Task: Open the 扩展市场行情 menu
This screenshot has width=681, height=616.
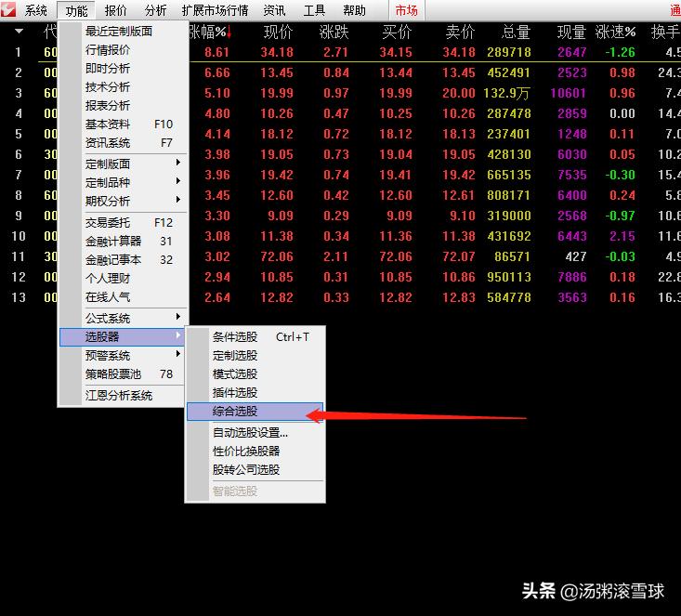Action: pos(215,10)
